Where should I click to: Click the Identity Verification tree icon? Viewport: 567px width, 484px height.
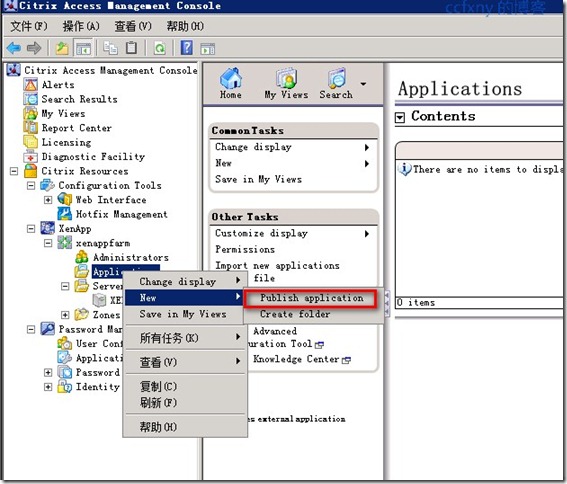tap(65, 386)
